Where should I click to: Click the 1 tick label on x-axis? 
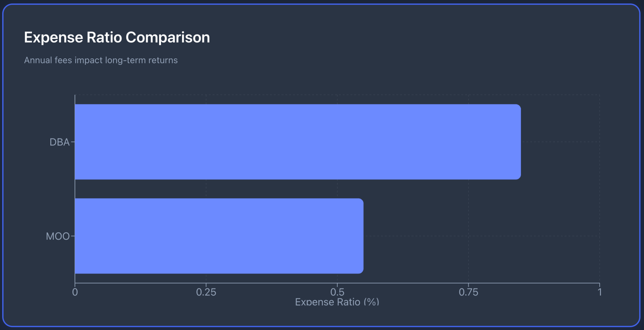(x=599, y=292)
